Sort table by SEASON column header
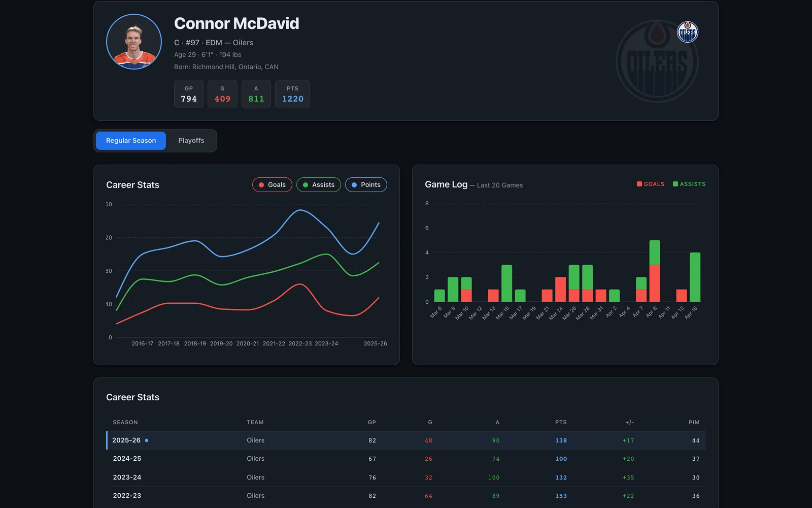Image resolution: width=812 pixels, height=508 pixels. tap(125, 423)
